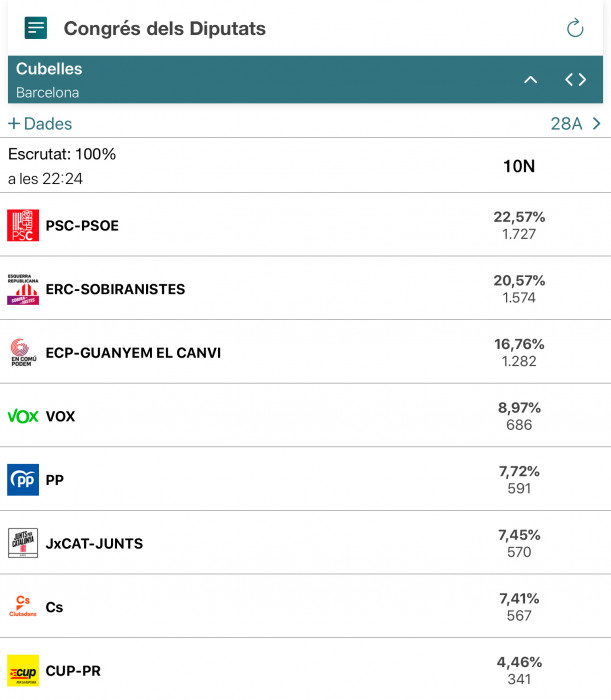Expand the Dades section

pos(40,124)
